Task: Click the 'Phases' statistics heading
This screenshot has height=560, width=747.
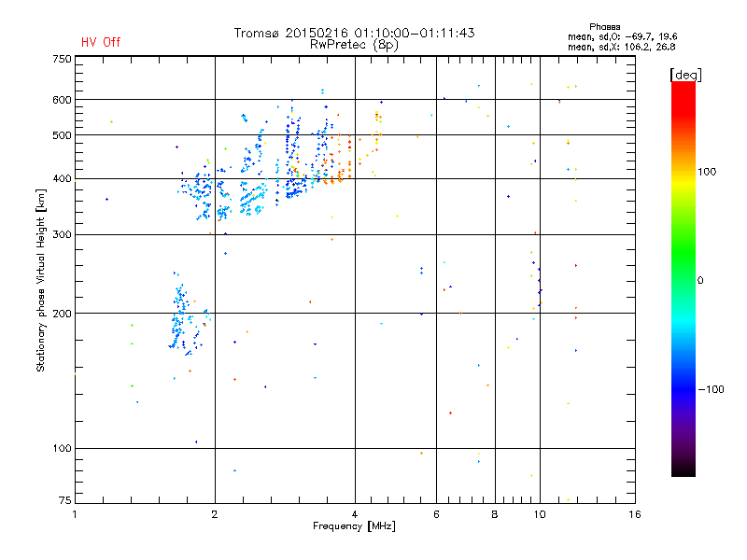Action: pos(604,27)
